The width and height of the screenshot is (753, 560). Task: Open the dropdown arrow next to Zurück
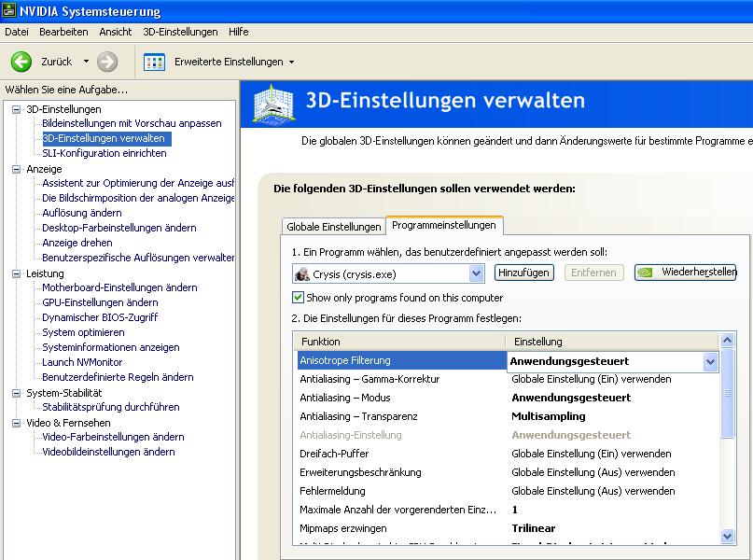pyautogui.click(x=86, y=62)
